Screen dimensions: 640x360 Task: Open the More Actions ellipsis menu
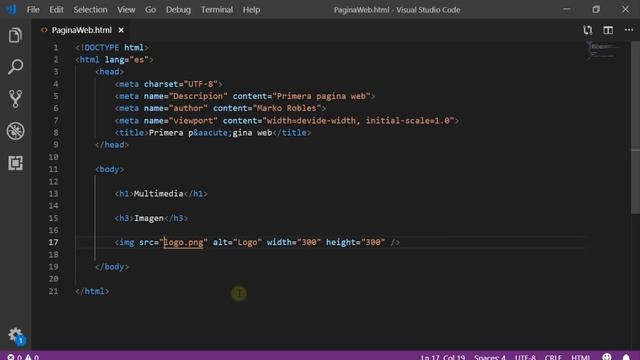tap(629, 30)
